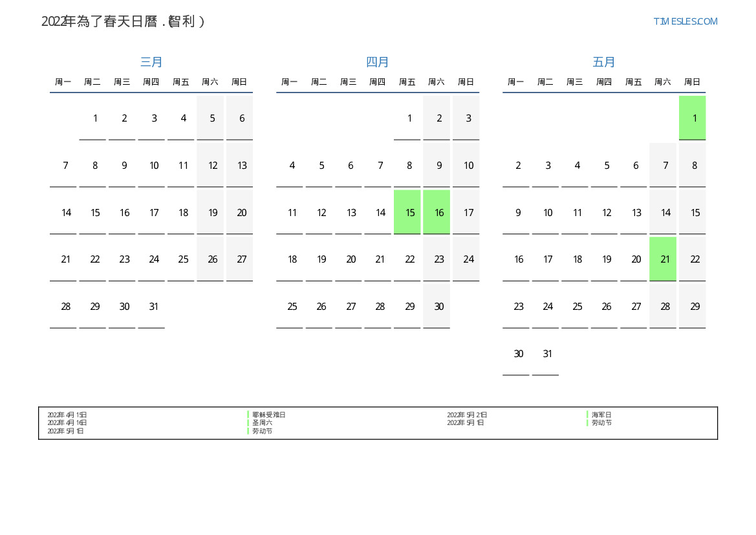Click the 五月 month title

604,62
